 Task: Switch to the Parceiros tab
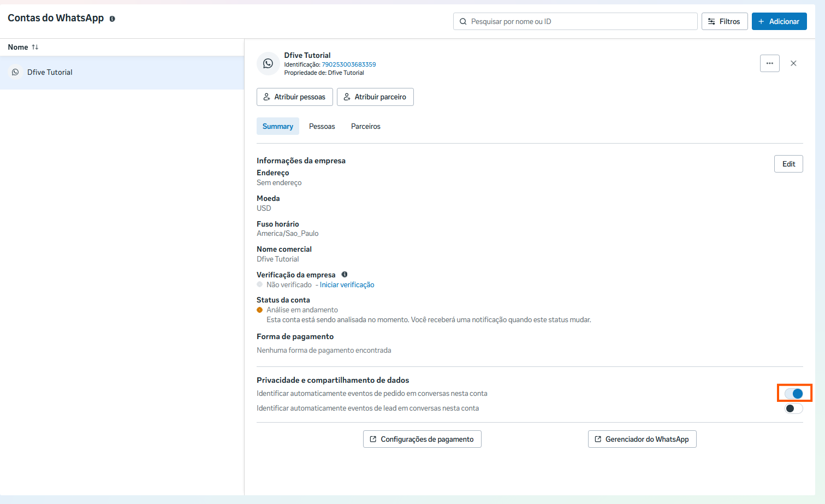pyautogui.click(x=365, y=126)
